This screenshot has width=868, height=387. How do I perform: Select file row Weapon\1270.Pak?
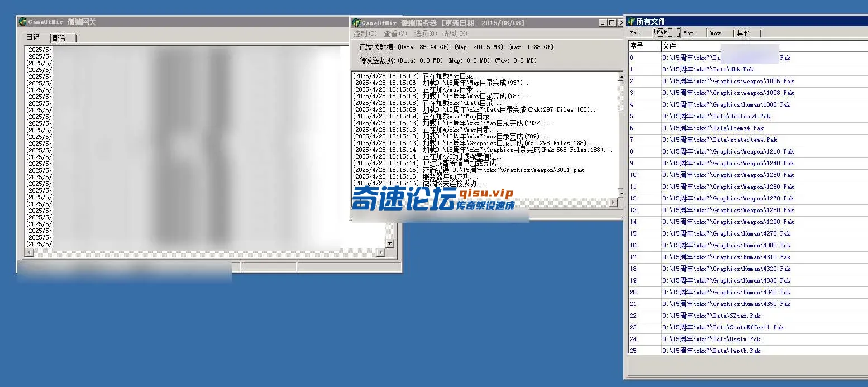[747, 198]
